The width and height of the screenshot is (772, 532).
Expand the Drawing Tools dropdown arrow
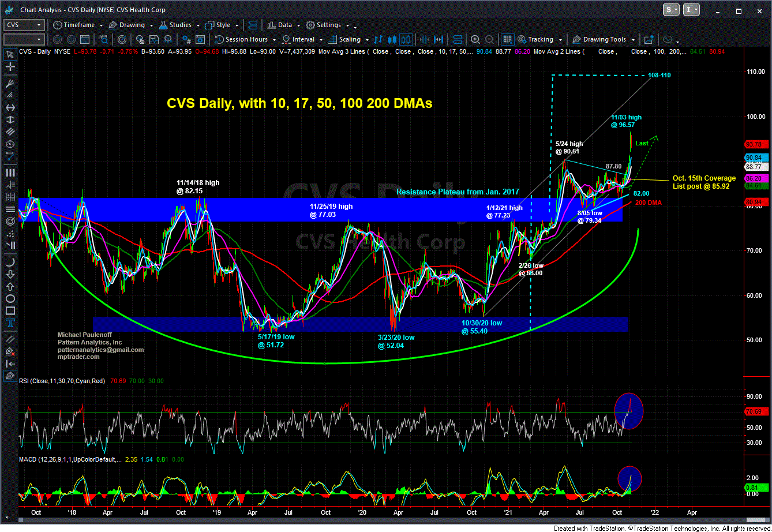click(x=633, y=40)
